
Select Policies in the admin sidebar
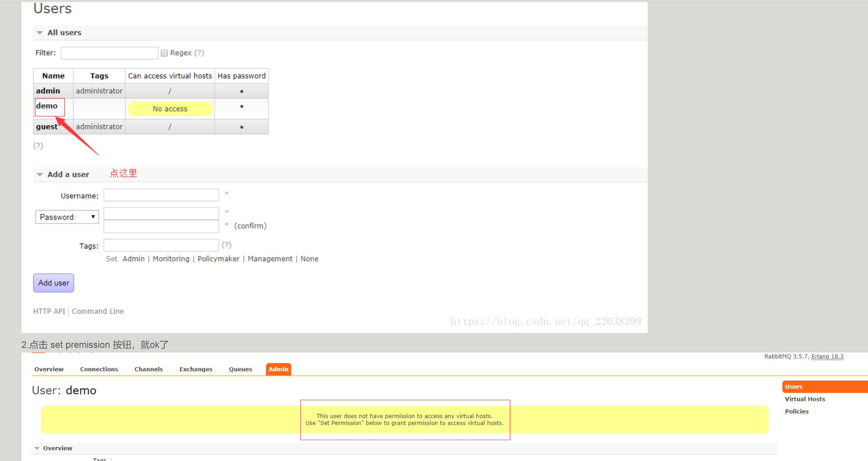[x=797, y=411]
